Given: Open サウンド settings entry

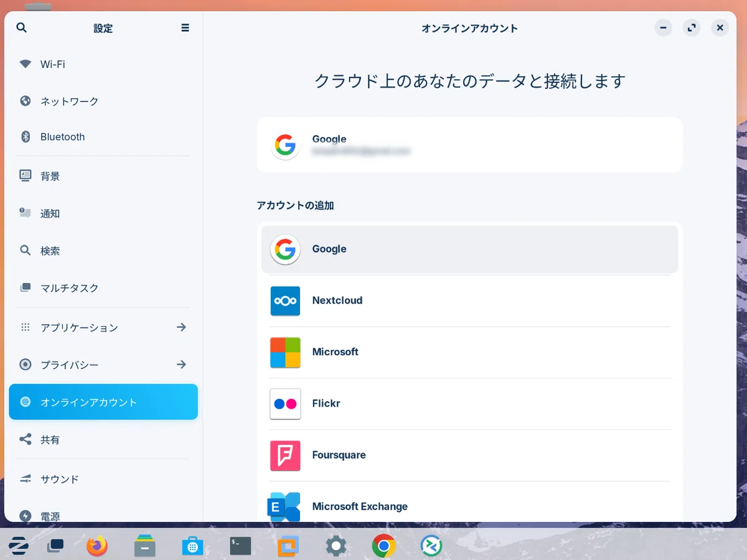Looking at the screenshot, I should pos(103,479).
